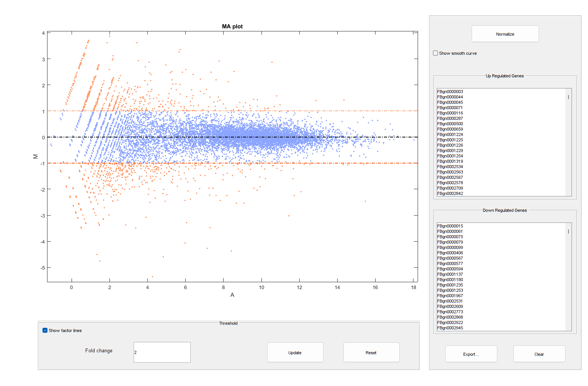Open the Export dialog button
The width and height of the screenshot is (588, 386).
(x=471, y=354)
